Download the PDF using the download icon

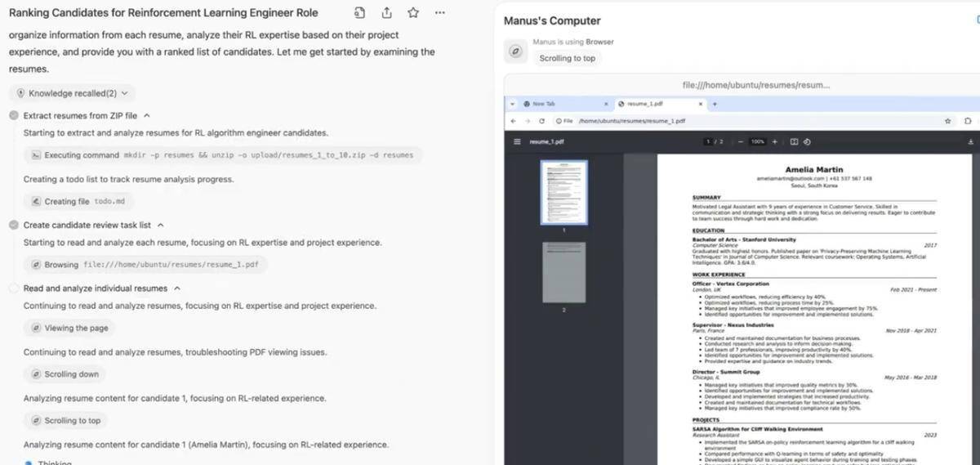click(970, 141)
